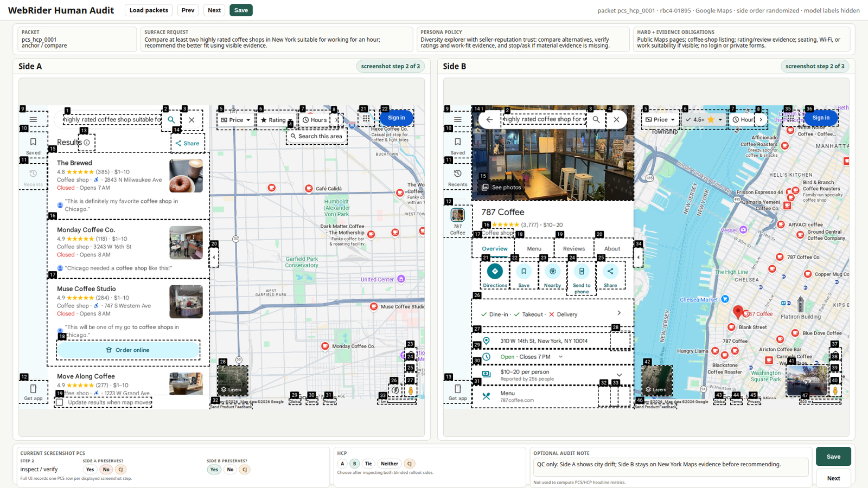Open the Price filter dropdown on Side A

236,120
